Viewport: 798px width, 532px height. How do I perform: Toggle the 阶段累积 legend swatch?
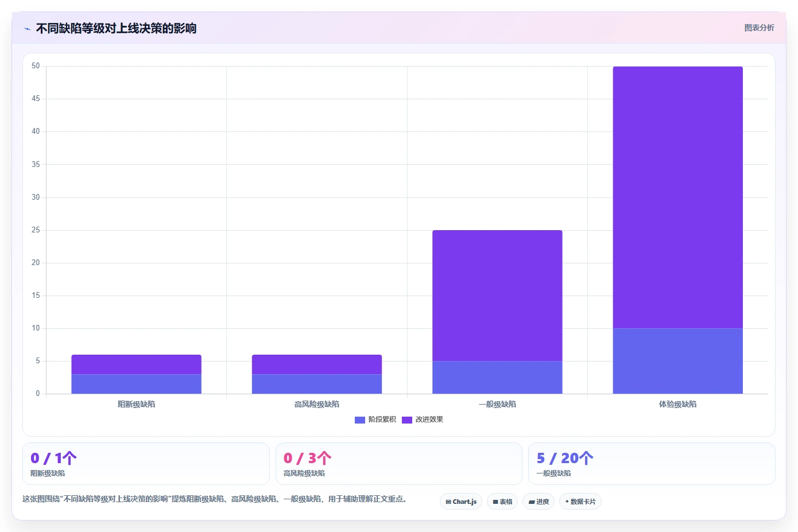coord(360,420)
